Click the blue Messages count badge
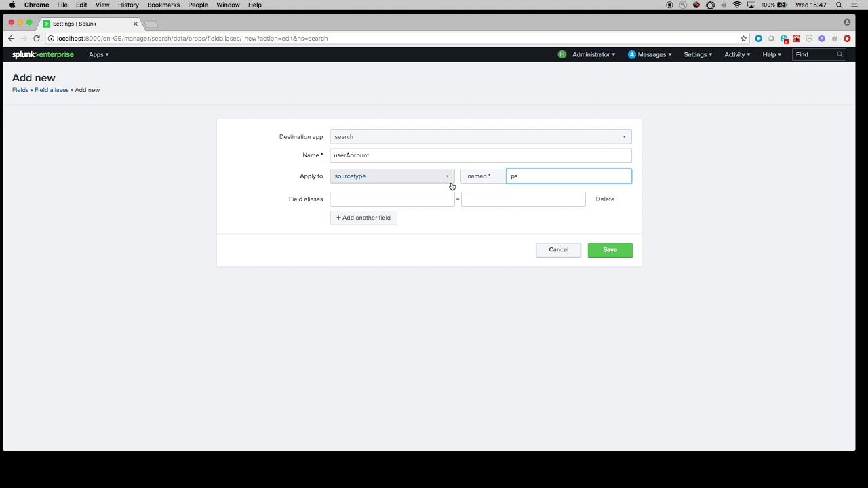Image resolution: width=868 pixels, height=488 pixels. 632,54
